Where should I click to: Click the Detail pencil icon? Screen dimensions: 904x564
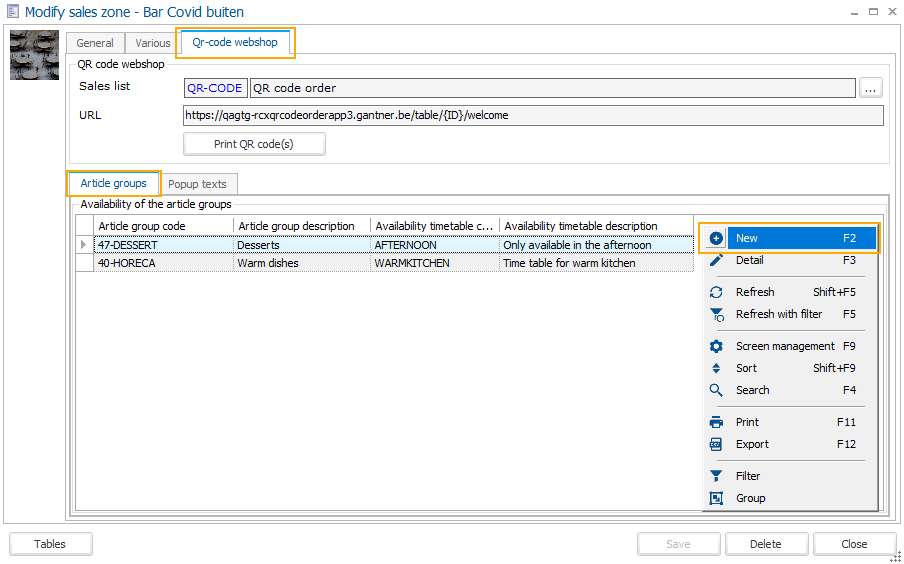click(716, 260)
